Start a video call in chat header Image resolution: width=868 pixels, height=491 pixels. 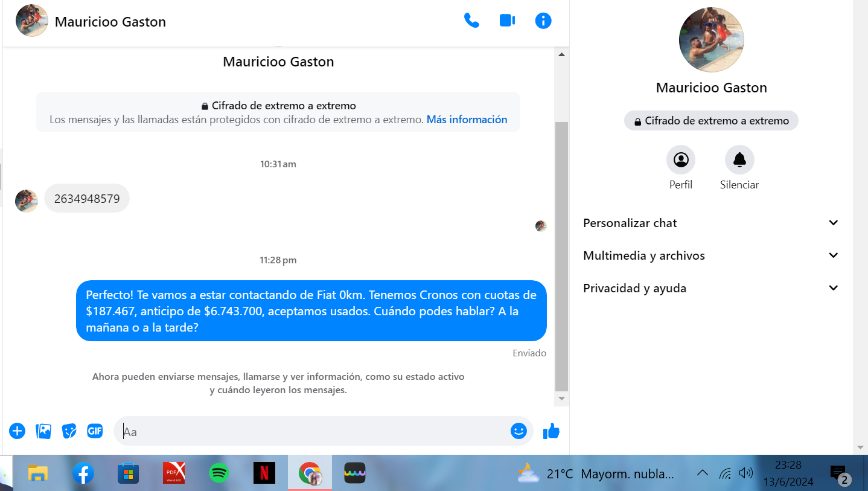[507, 21]
